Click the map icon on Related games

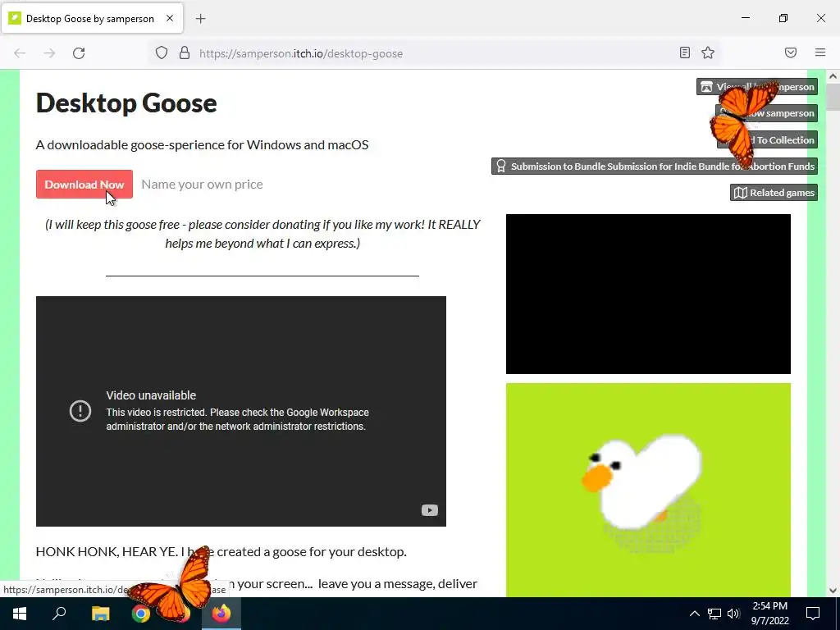(x=741, y=192)
